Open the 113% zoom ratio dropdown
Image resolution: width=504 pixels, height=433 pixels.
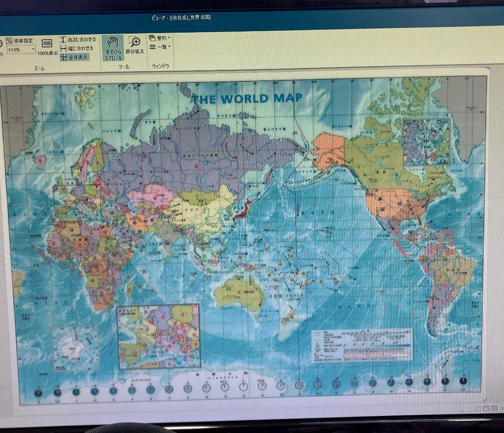(x=33, y=49)
